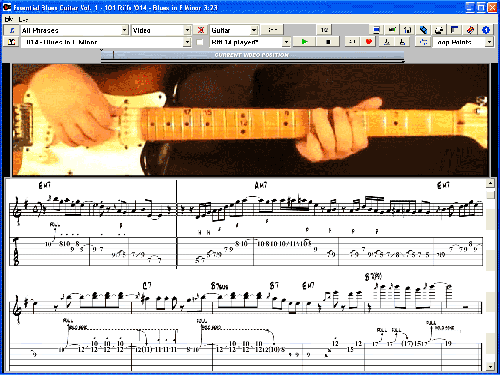The width and height of the screenshot is (500, 375).
Task: Click the blue monitor screen icon in toolbar
Action: pyautogui.click(x=376, y=30)
